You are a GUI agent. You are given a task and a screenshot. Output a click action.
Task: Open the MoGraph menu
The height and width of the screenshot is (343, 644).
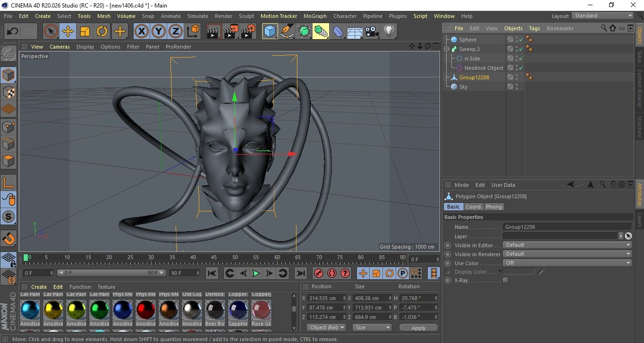pyautogui.click(x=315, y=16)
